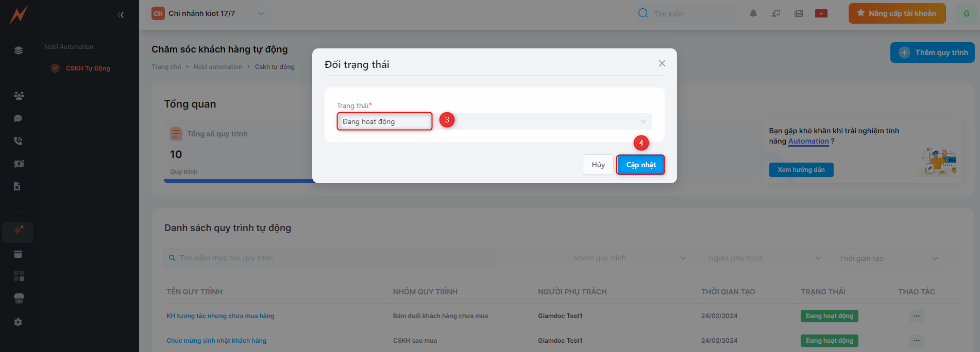Open the chat bubble icon in sidebar

(18, 118)
